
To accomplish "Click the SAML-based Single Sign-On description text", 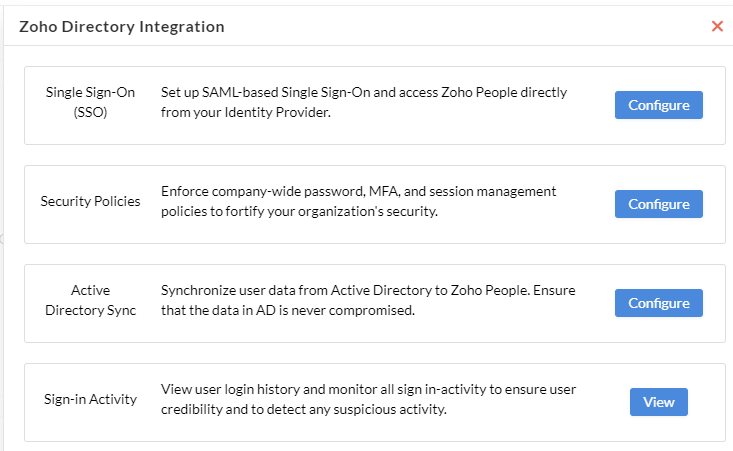I will click(364, 102).
